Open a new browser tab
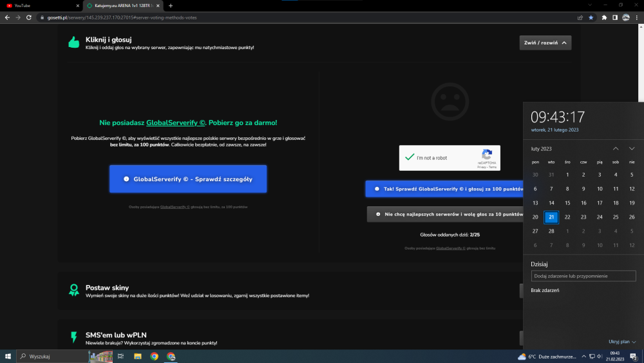Image resolution: width=644 pixels, height=363 pixels. click(171, 6)
